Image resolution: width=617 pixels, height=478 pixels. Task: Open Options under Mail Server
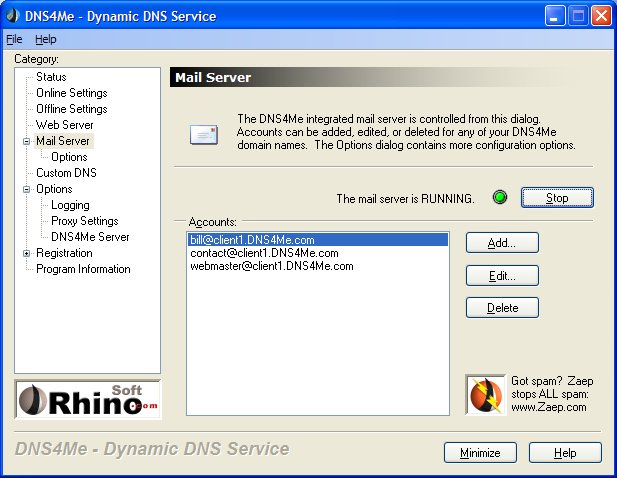pos(69,157)
